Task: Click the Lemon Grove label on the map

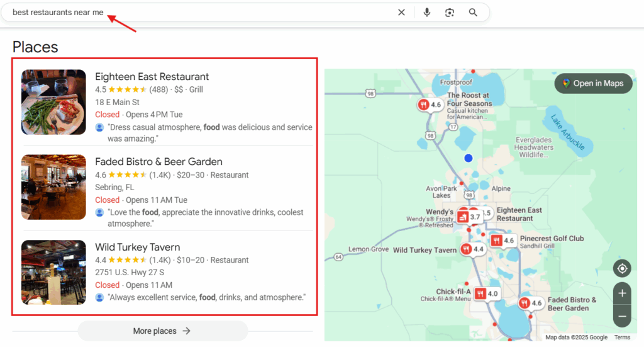Action: [x=369, y=249]
